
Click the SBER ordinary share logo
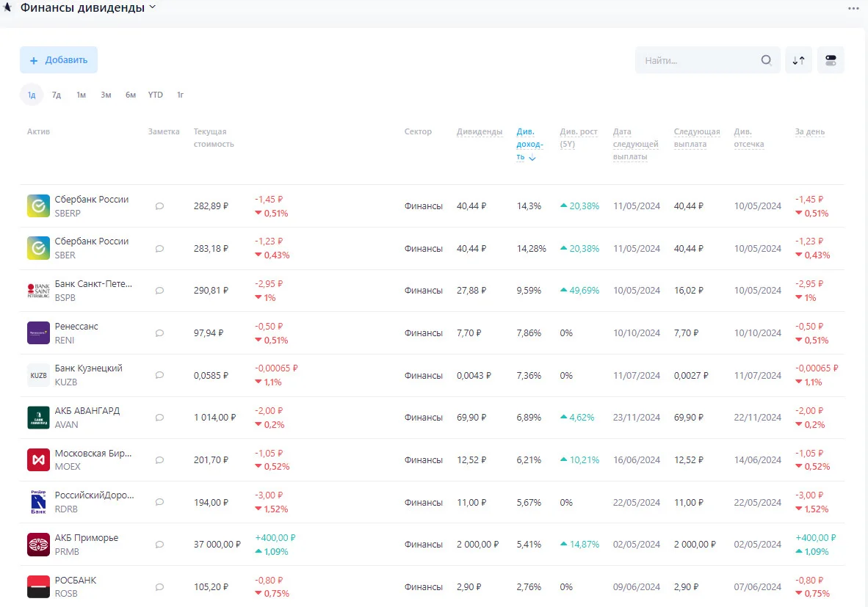click(x=38, y=248)
